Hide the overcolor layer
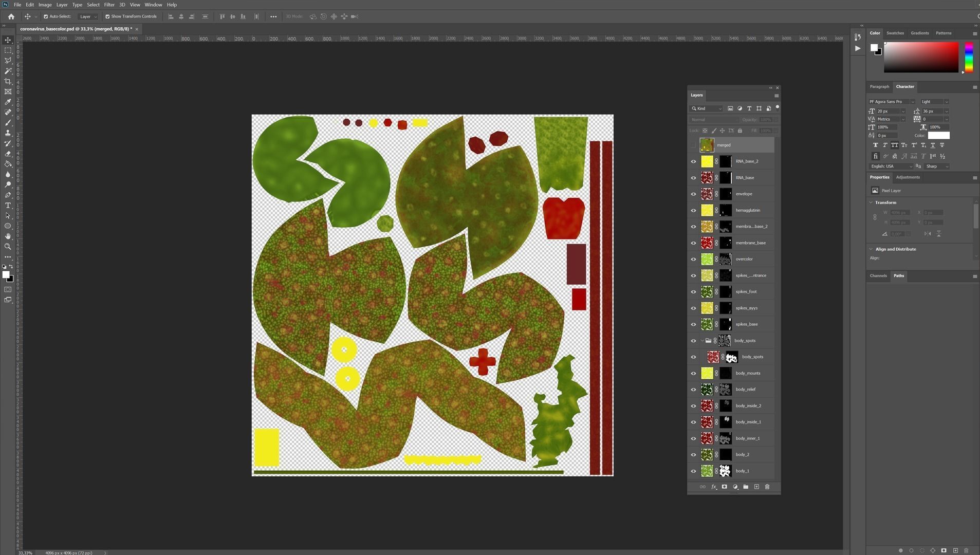The height and width of the screenshot is (555, 980). (693, 259)
